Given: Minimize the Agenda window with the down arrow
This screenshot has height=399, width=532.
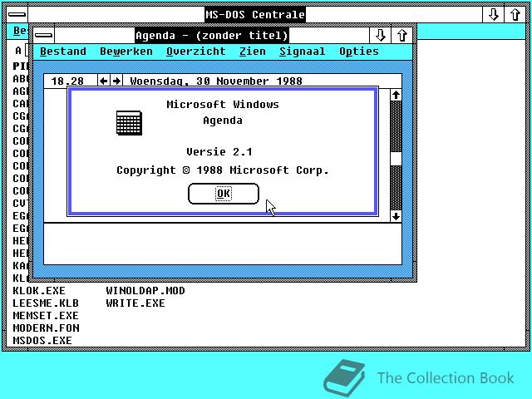Looking at the screenshot, I should pyautogui.click(x=381, y=35).
